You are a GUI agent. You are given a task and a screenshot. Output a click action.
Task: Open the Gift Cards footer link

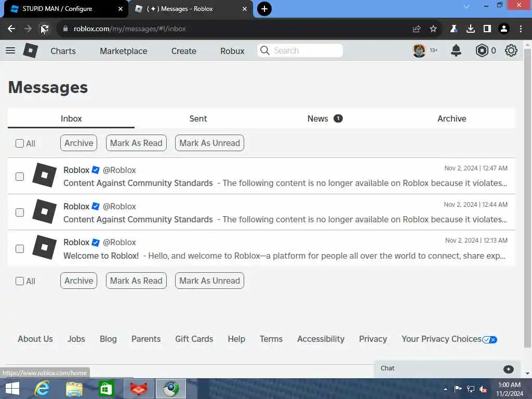pos(194,339)
